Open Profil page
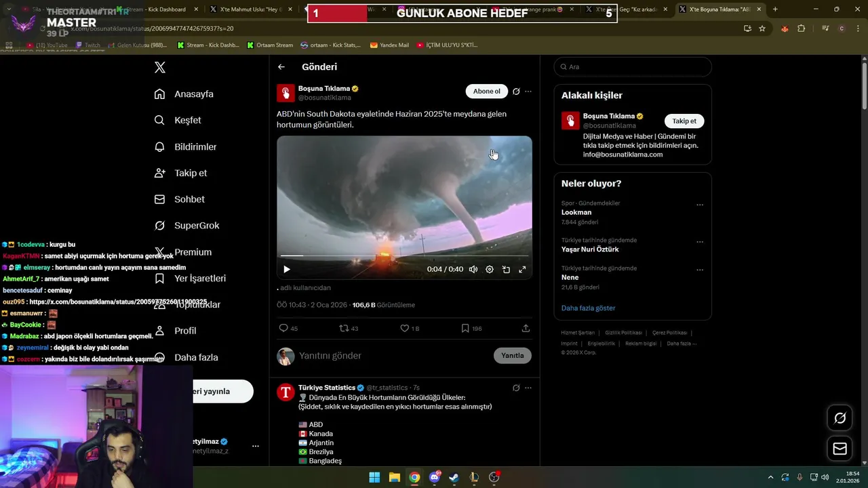Screen dimensions: 868x488 click(175, 331)
